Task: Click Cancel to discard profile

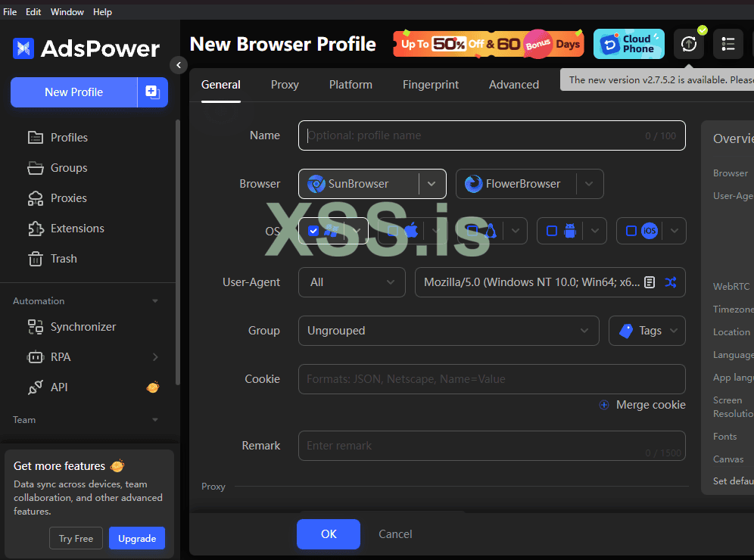Action: point(395,534)
